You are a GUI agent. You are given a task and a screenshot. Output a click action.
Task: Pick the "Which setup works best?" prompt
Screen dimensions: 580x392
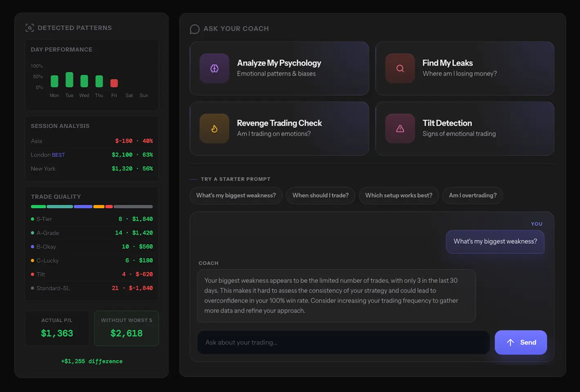pyautogui.click(x=398, y=196)
